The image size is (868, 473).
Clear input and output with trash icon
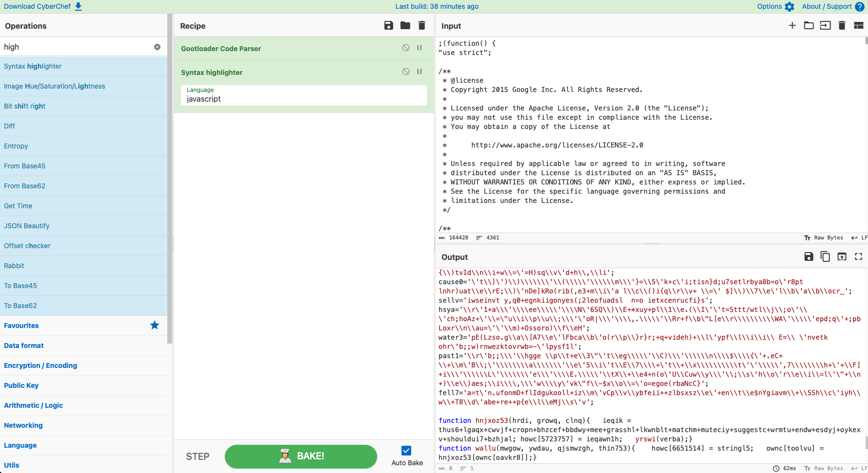(842, 25)
